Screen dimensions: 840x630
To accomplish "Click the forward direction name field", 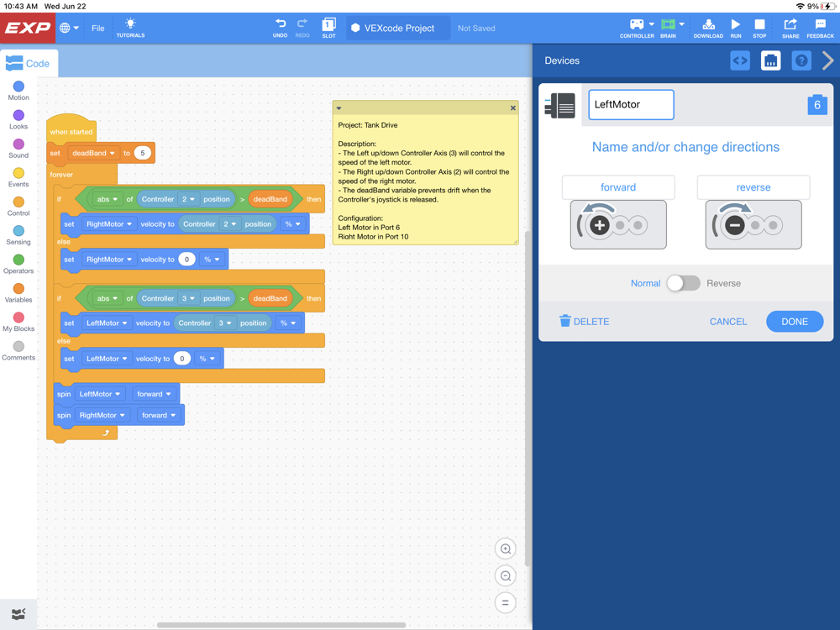I will coord(618,187).
